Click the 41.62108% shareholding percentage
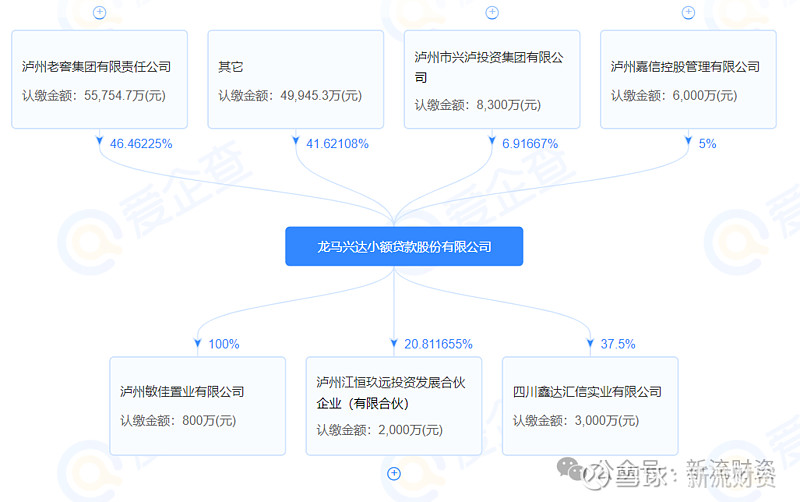Viewport: 800px width, 502px height. coord(337,144)
